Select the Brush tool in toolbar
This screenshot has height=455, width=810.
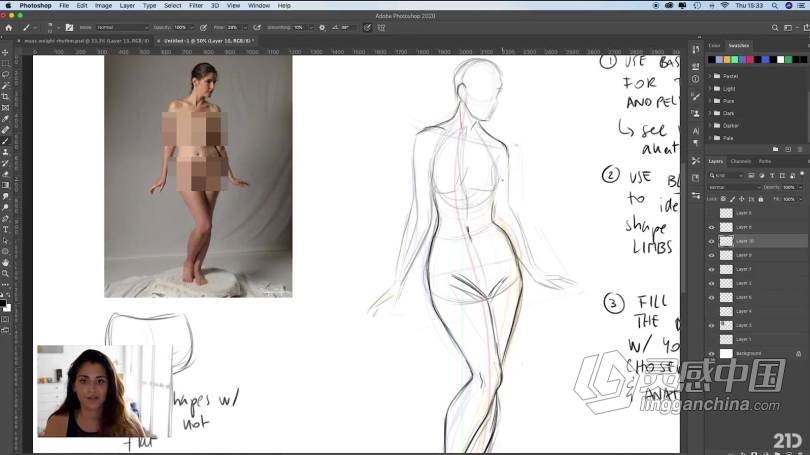(5, 141)
